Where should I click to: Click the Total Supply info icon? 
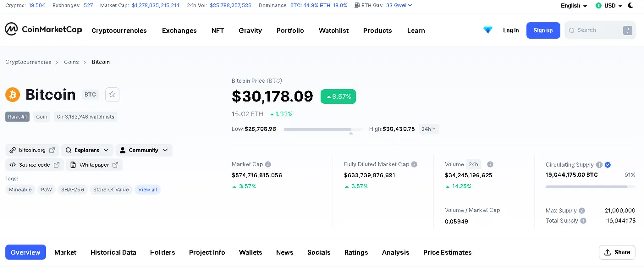click(583, 221)
